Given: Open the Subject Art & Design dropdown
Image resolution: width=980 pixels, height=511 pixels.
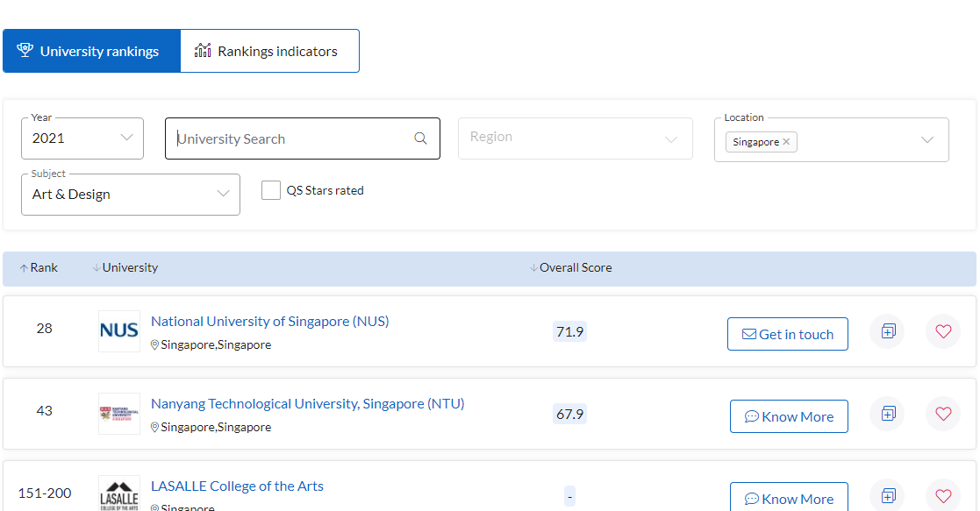Looking at the screenshot, I should (x=131, y=195).
